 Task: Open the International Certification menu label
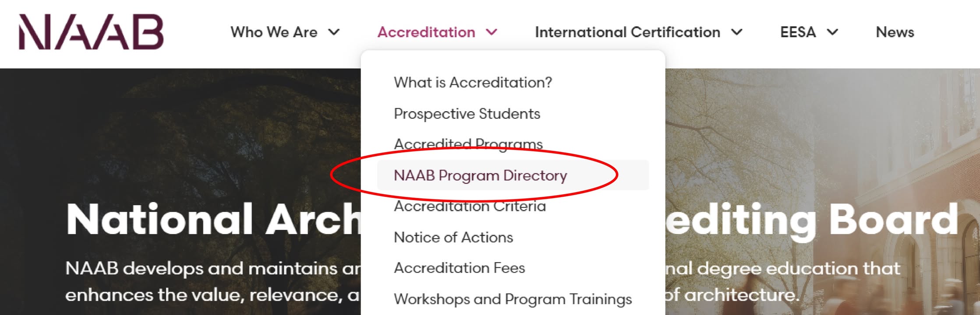point(627,32)
